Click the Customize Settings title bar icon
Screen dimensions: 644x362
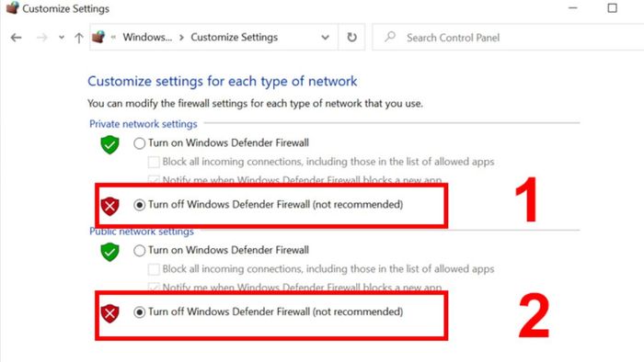pos(12,7)
